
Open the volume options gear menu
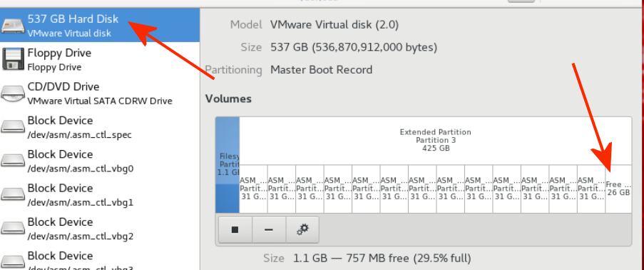coord(302,230)
